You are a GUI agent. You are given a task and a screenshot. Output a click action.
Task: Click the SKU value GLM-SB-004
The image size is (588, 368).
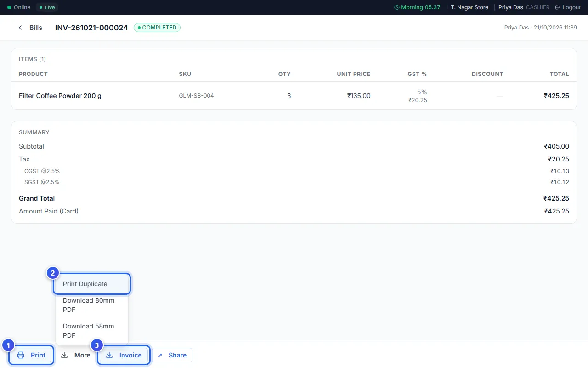click(x=196, y=96)
